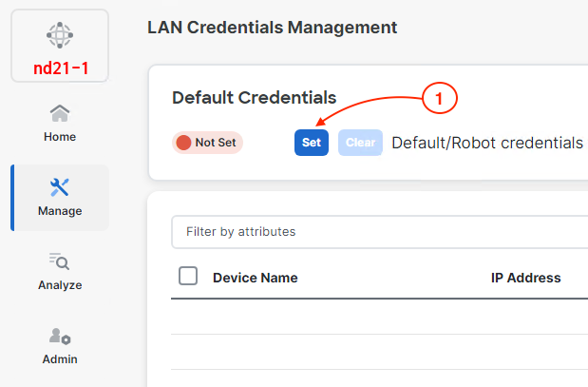Focus the Filter by attributes field

click(380, 231)
